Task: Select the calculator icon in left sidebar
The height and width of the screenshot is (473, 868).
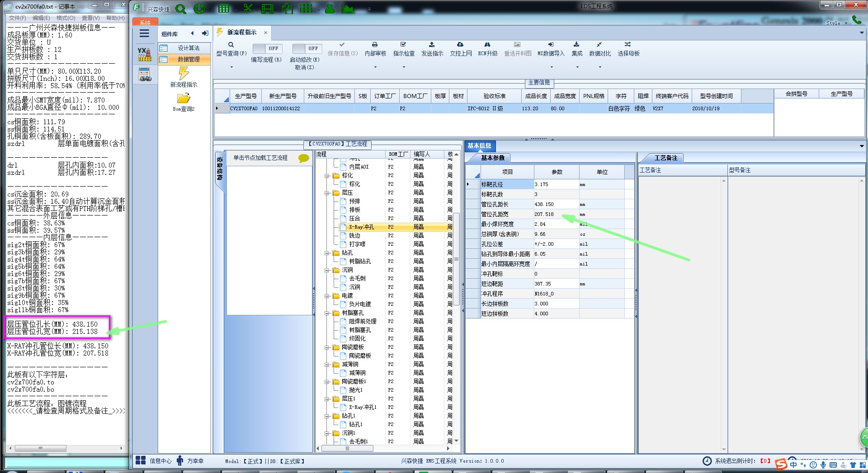Action: click(x=145, y=74)
